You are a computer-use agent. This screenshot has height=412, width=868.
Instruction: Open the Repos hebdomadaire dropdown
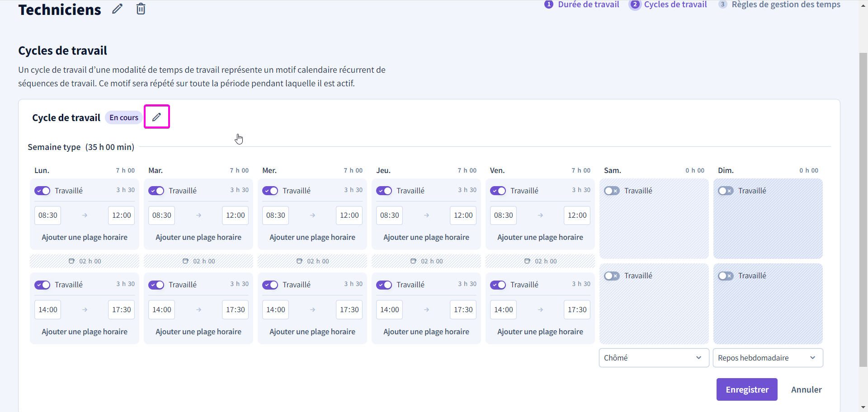pyautogui.click(x=768, y=358)
